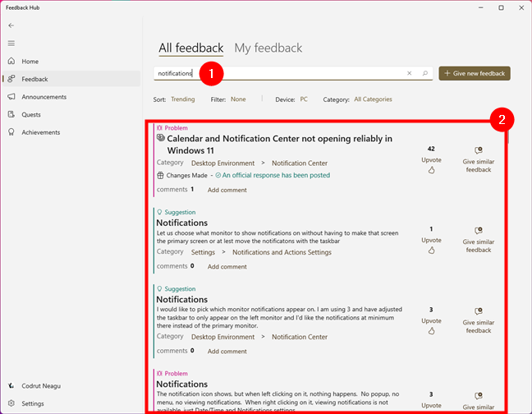The height and width of the screenshot is (414, 532).
Task: Give similar feedback for Calendar problem
Action: pos(479,160)
